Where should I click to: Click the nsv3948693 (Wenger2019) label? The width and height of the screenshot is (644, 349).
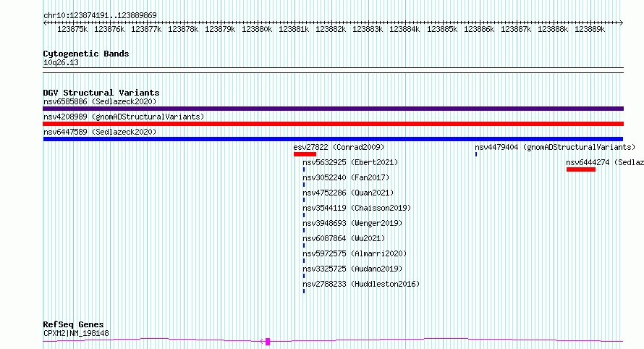(352, 223)
